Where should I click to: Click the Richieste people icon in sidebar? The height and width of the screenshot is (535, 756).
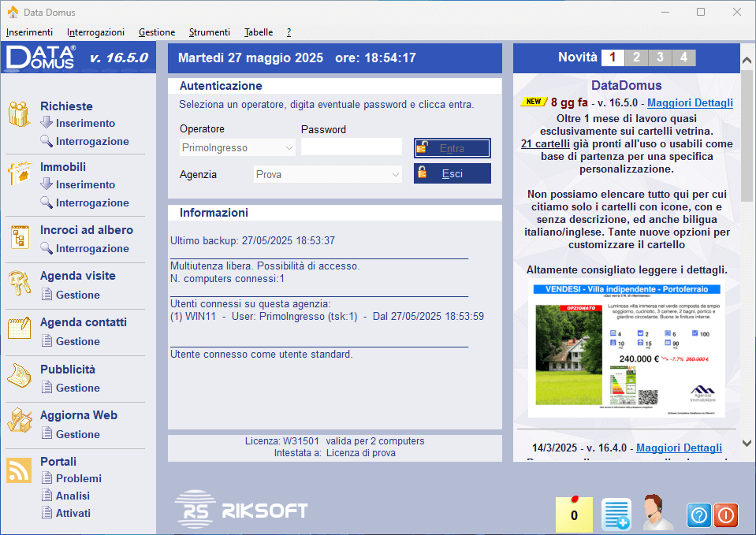pyautogui.click(x=20, y=115)
